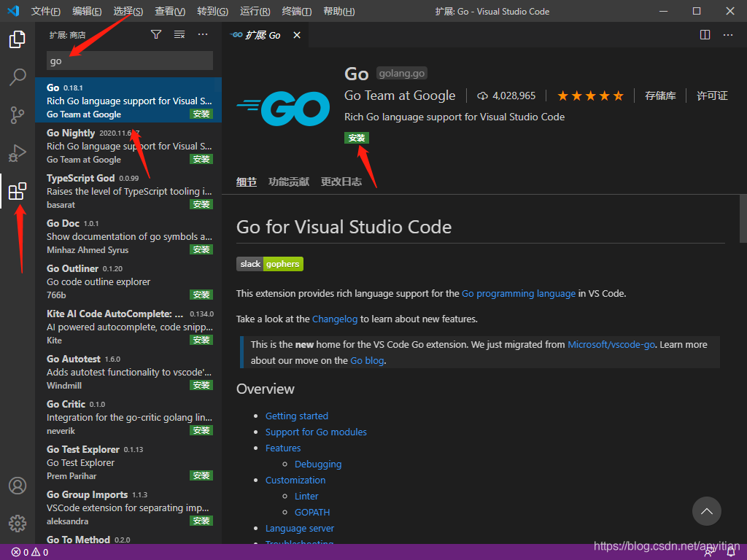Screen dimensions: 747x560
Task: Open the 存储库 repository link
Action: pos(660,96)
